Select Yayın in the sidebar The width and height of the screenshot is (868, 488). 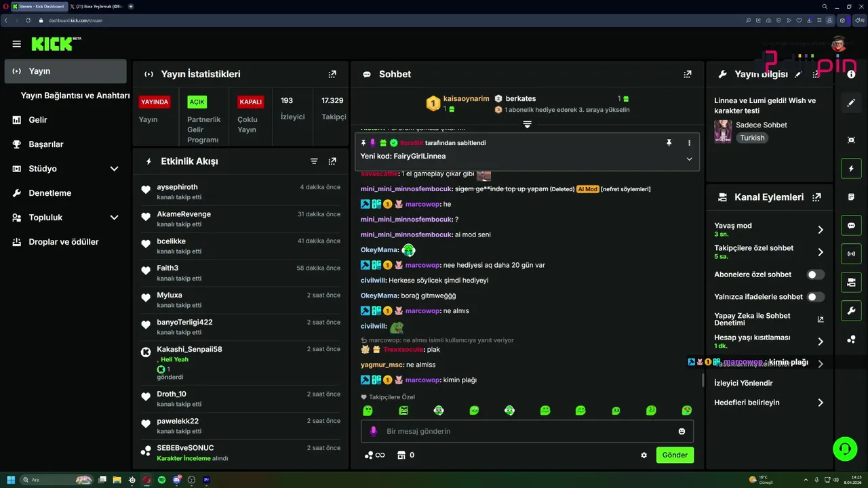click(65, 71)
